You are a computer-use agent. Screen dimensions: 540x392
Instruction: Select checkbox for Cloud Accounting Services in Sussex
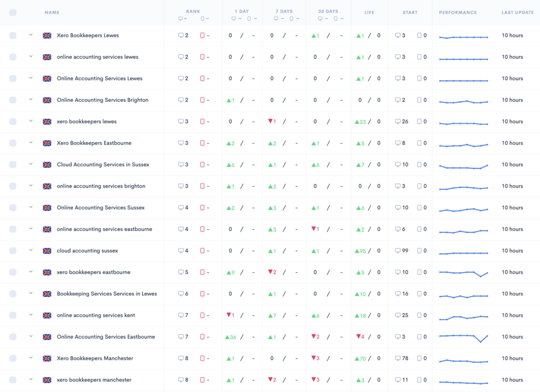(13, 165)
